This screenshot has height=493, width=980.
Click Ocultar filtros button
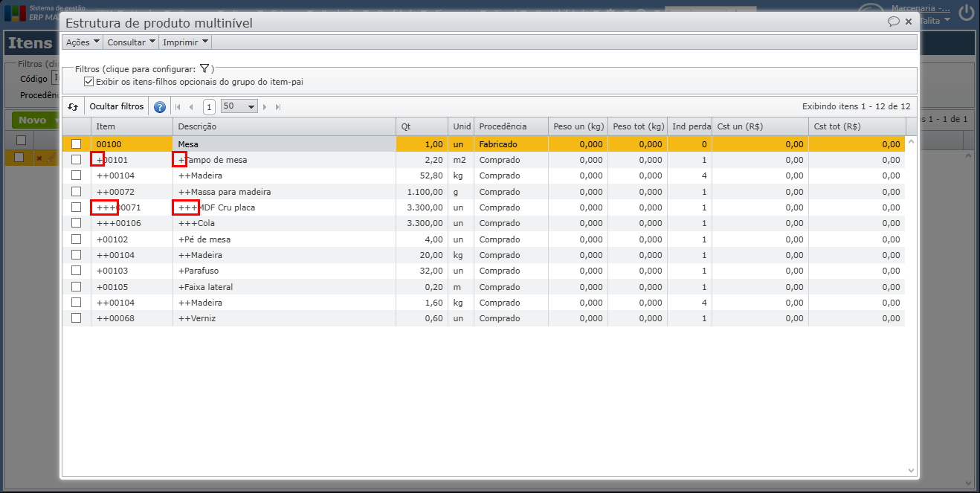pyautogui.click(x=117, y=106)
